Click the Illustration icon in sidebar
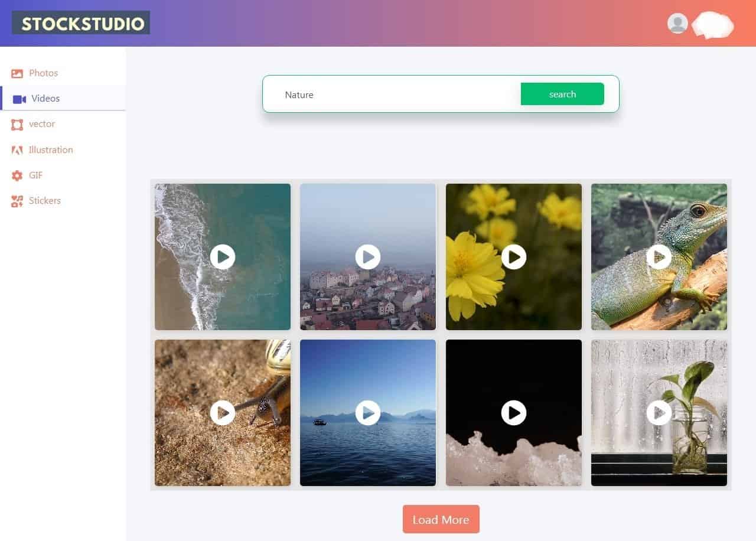This screenshot has width=756, height=541. 17,151
